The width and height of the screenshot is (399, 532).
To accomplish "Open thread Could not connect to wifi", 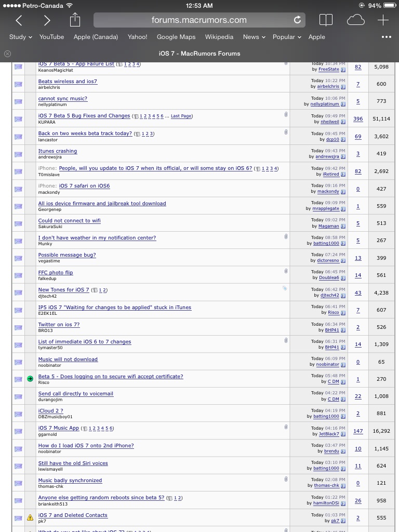I will click(x=70, y=220).
